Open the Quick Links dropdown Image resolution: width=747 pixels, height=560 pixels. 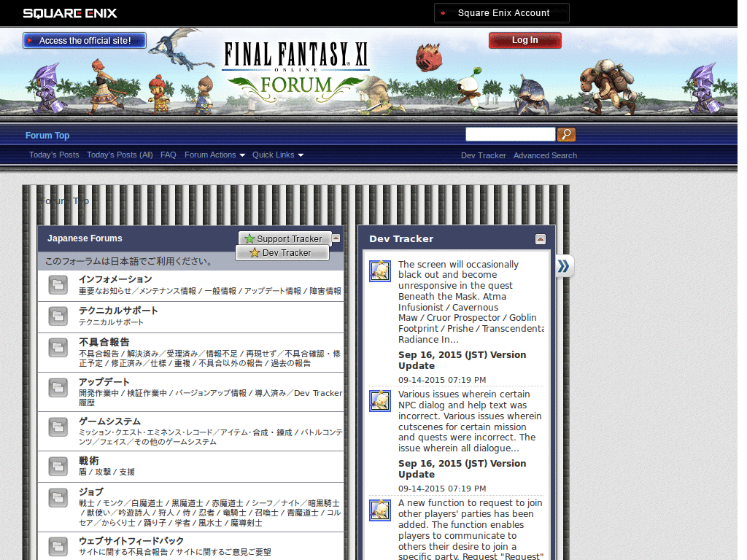point(274,155)
